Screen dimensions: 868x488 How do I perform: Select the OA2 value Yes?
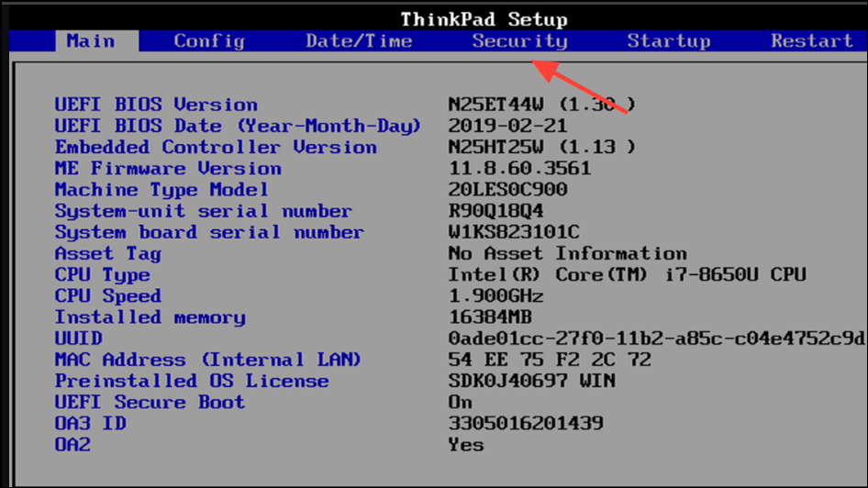pyautogui.click(x=466, y=445)
